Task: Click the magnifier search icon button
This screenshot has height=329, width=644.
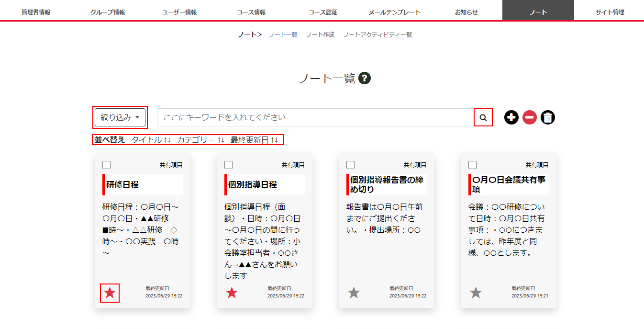Action: tap(483, 117)
